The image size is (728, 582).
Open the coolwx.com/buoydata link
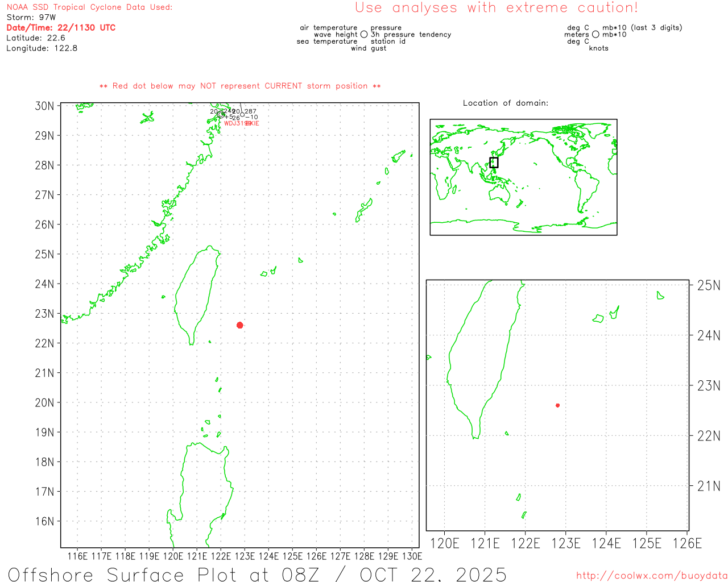[651, 576]
